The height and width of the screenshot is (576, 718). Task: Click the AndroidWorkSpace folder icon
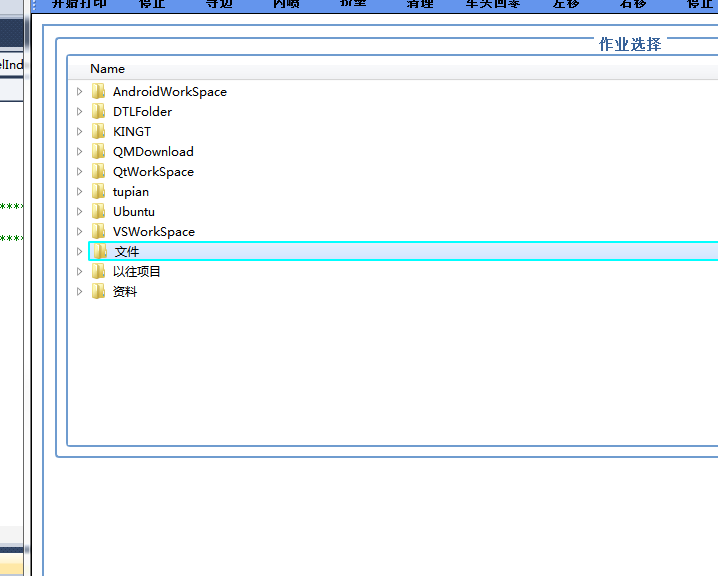click(98, 91)
